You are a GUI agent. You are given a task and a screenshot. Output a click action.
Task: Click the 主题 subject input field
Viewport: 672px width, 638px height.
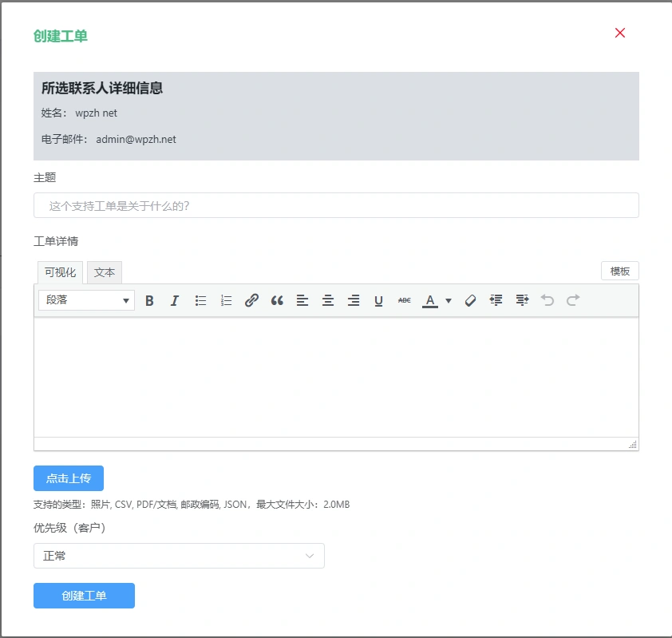pyautogui.click(x=336, y=205)
